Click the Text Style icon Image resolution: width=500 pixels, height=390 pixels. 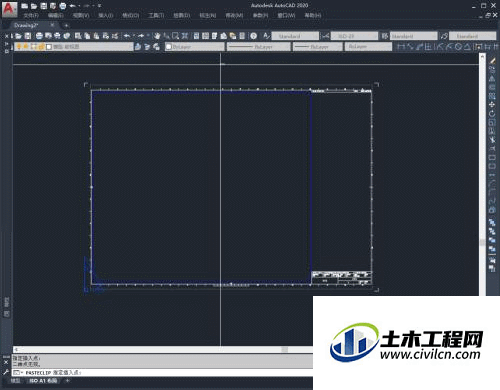(x=266, y=36)
